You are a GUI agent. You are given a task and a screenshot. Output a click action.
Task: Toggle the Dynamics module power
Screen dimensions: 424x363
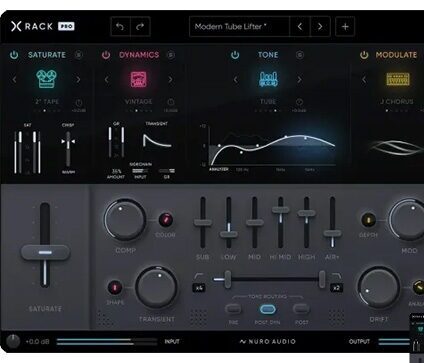[106, 55]
